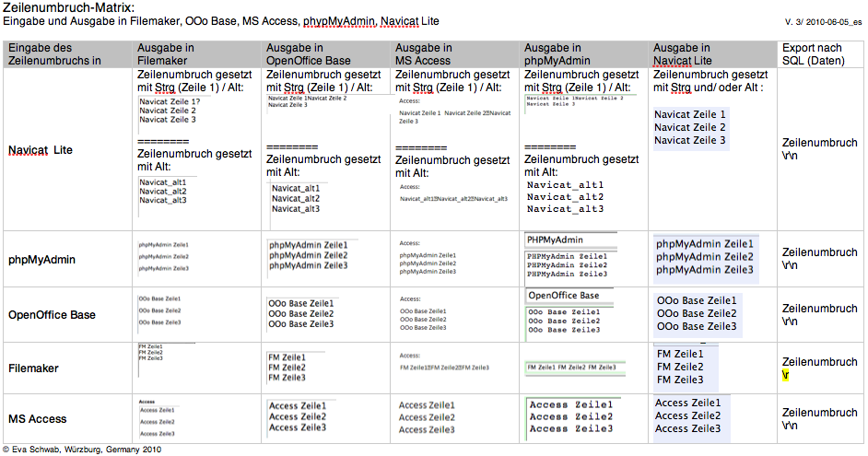This screenshot has height=456, width=868.
Task: Click "Navicat_alt1" monospace lines in phpMyAdmin column
Action: pos(565,197)
